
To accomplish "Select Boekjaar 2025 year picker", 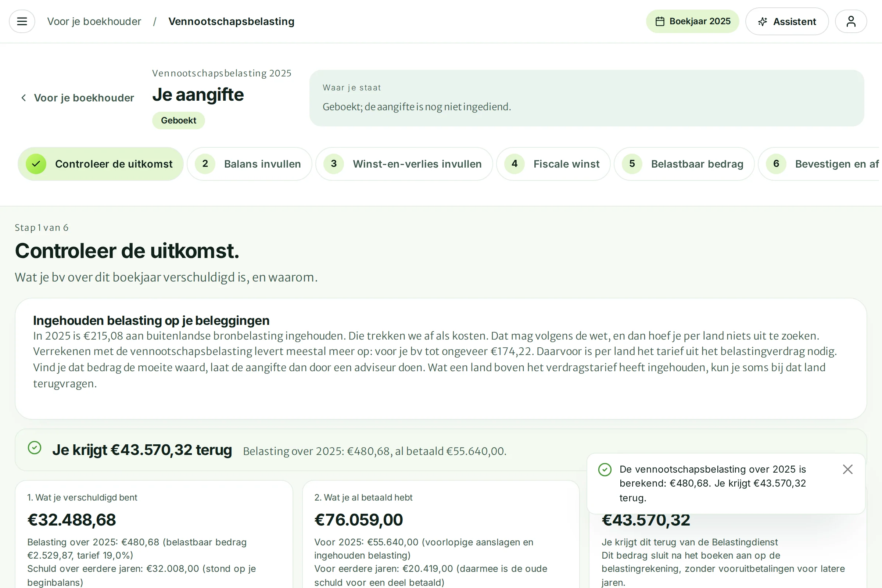I will tap(692, 21).
